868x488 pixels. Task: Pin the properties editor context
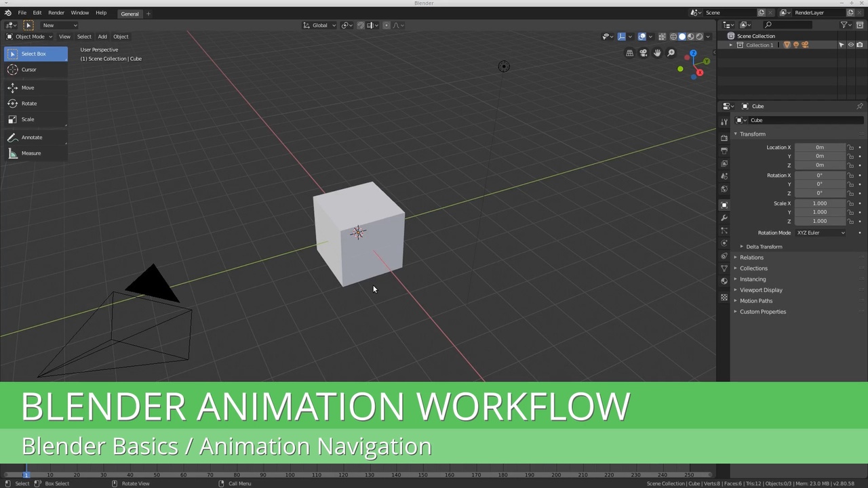(x=860, y=106)
